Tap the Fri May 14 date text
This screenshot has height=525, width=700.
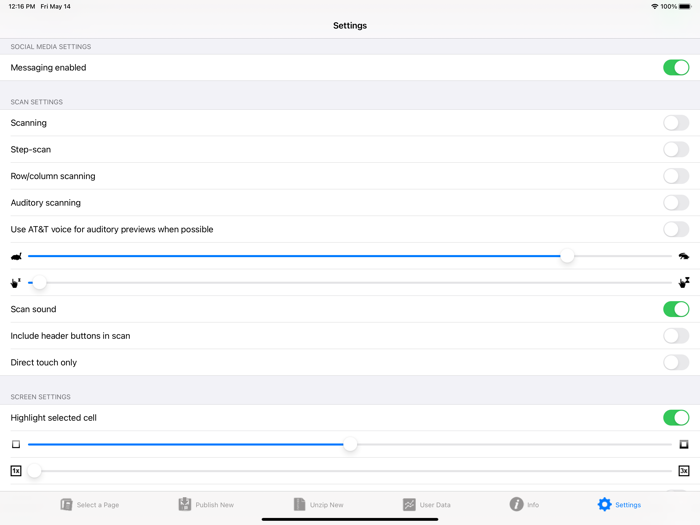pyautogui.click(x=55, y=6)
